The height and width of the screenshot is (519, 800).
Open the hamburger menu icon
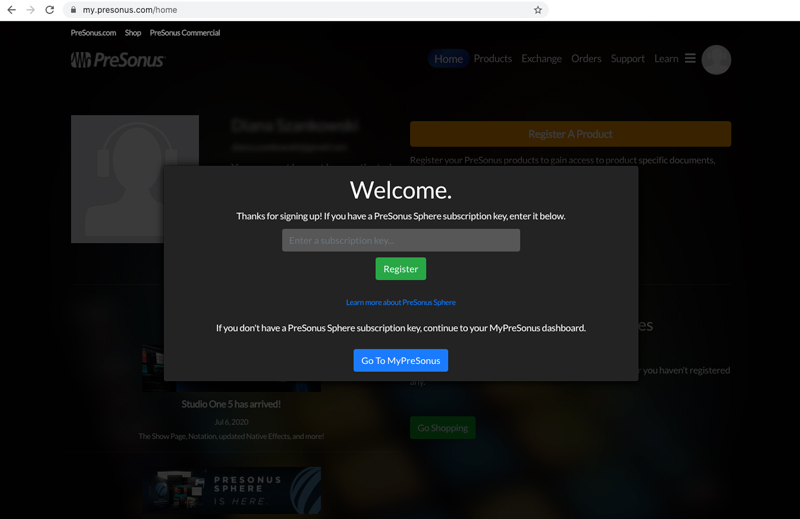pos(690,58)
